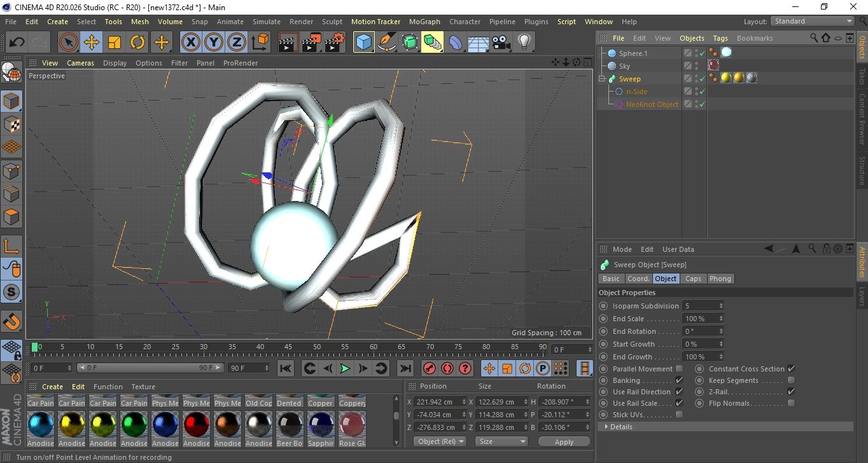Screen dimensions: 868x463
Task: Open the Size mode dropdown
Action: pos(502,441)
